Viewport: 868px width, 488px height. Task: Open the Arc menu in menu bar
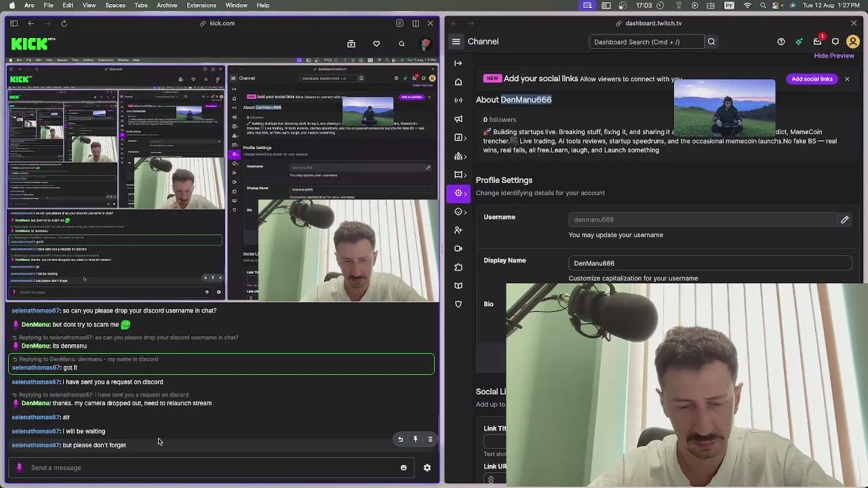pos(30,5)
